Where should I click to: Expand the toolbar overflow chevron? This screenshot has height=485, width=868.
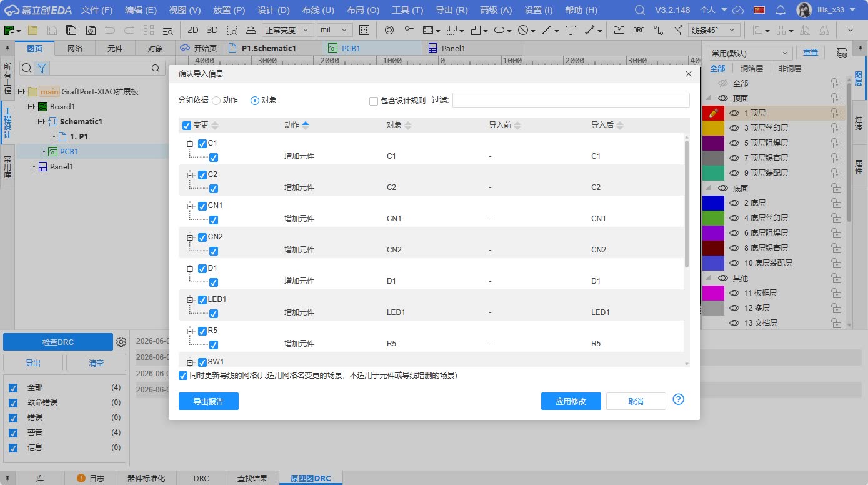point(851,30)
